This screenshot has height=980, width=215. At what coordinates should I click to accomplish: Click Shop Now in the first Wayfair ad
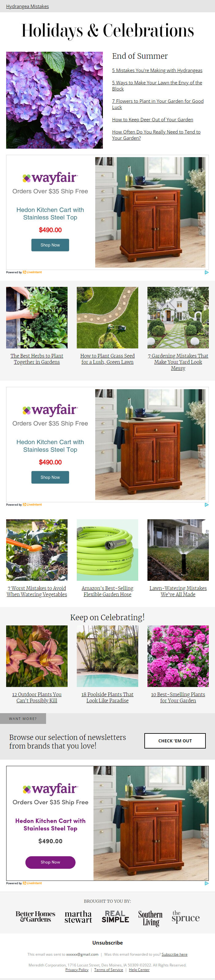[50, 245]
